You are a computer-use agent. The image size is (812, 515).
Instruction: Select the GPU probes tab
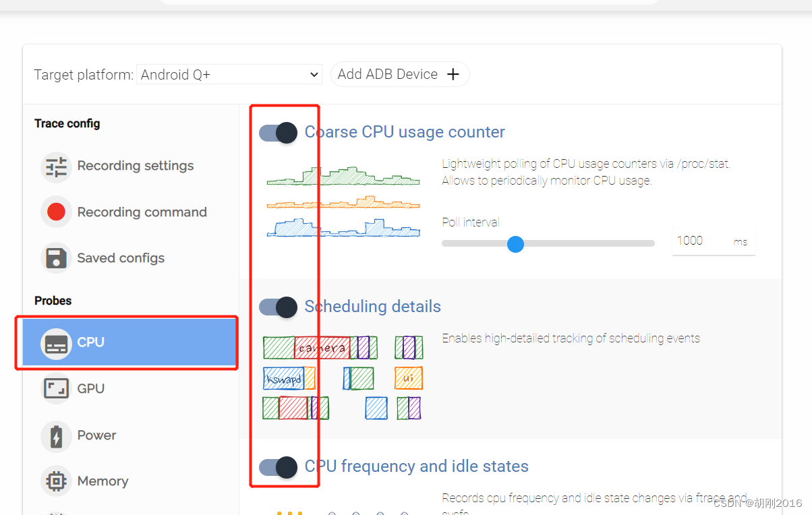[x=132, y=389]
